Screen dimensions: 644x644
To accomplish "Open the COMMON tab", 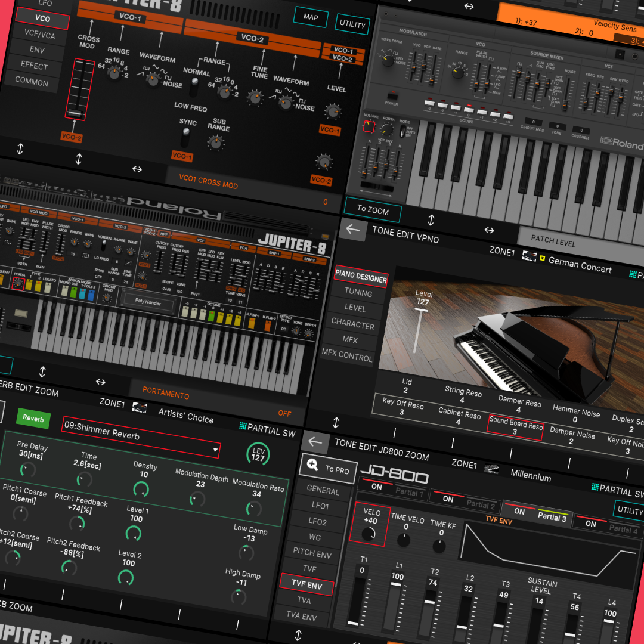I will pyautogui.click(x=32, y=81).
